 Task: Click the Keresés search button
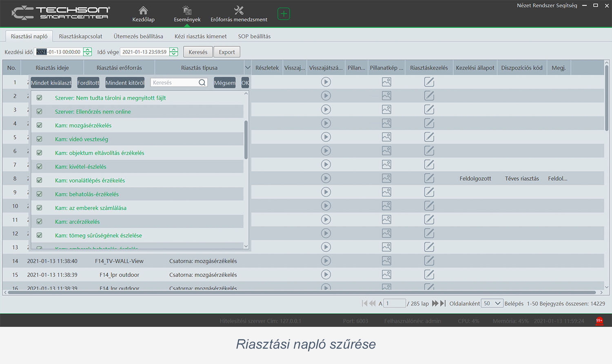198,52
